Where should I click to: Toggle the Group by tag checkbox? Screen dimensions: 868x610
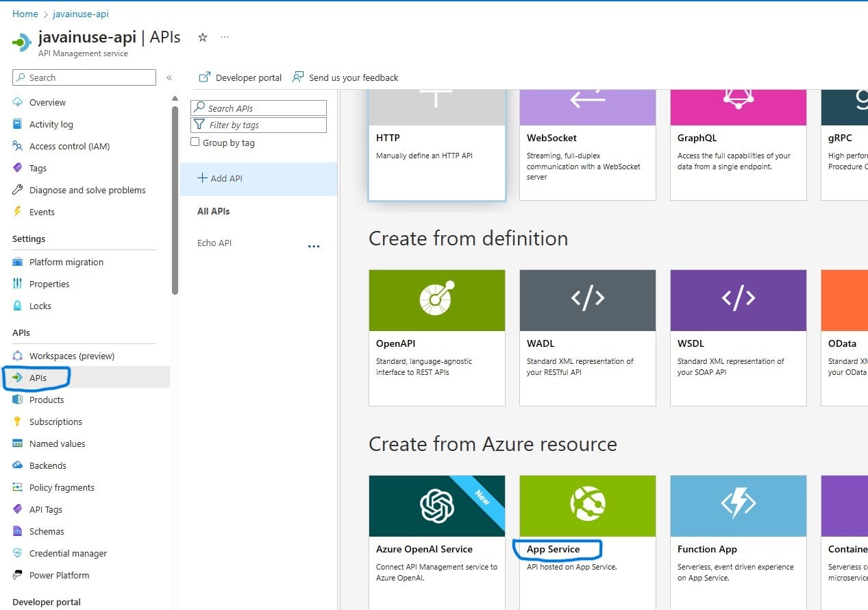195,142
